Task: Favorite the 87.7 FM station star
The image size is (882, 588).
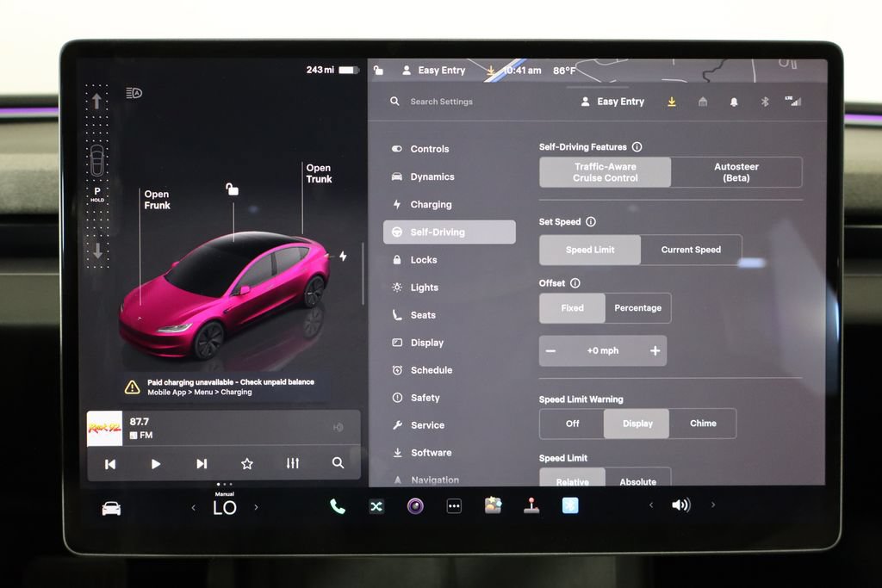Action: (x=247, y=464)
